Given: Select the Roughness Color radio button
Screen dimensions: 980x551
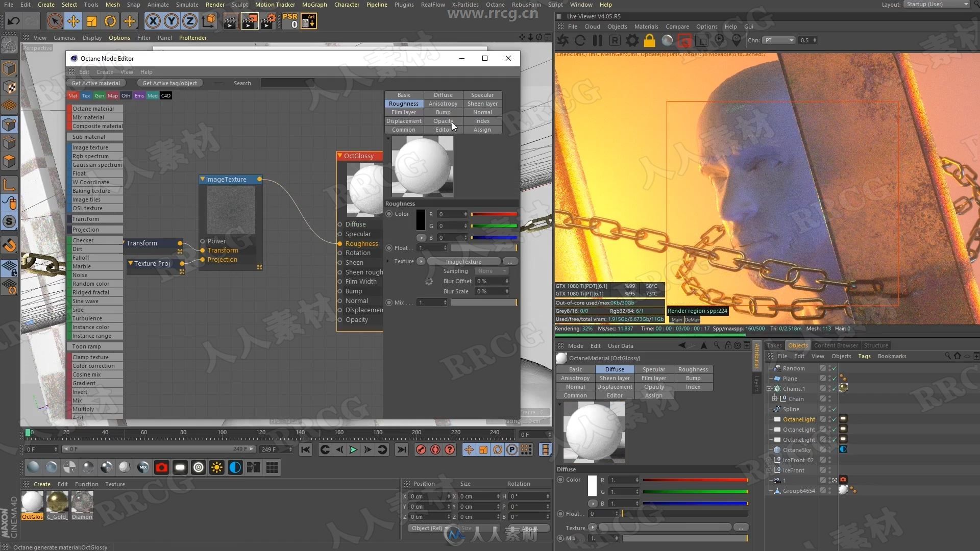Looking at the screenshot, I should pyautogui.click(x=389, y=214).
